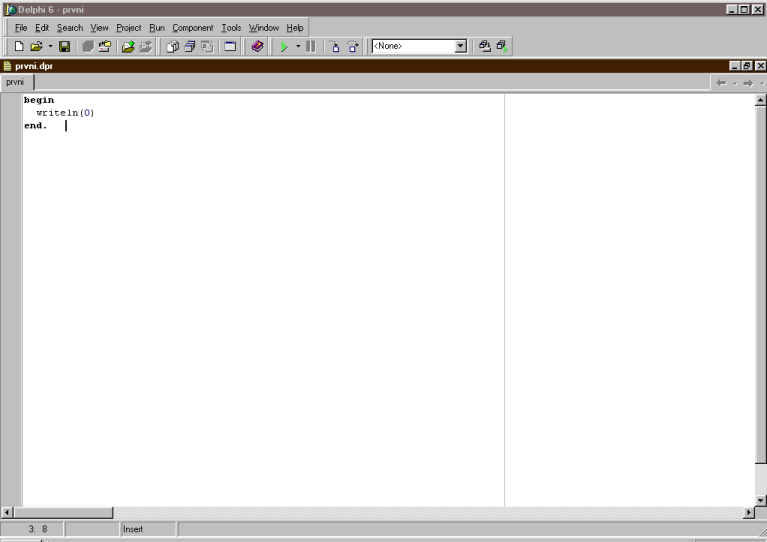Image resolution: width=767 pixels, height=542 pixels.
Task: Click the '3: 8' cursor position status
Action: point(38,529)
